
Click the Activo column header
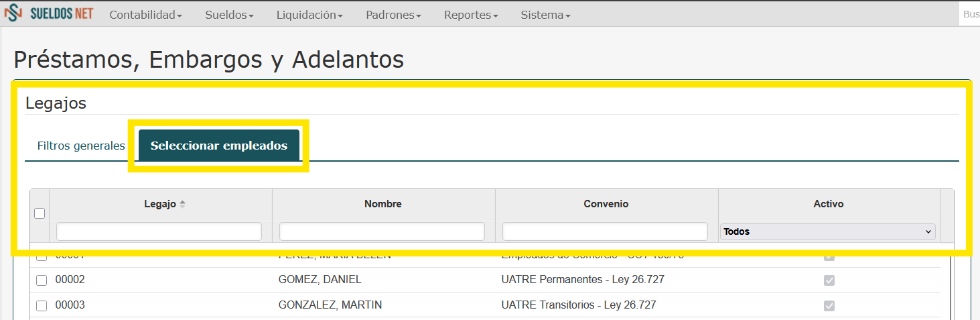tap(829, 204)
